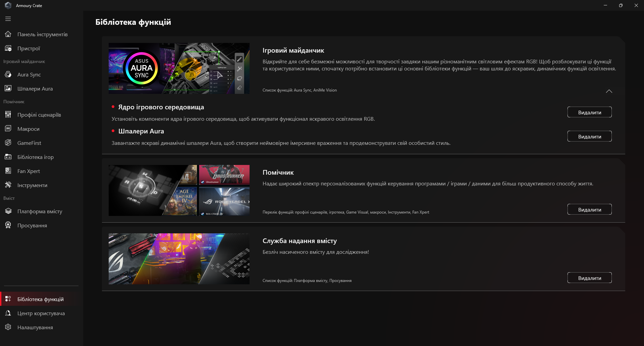Click the Шпалери Aura component heading

coord(141,131)
